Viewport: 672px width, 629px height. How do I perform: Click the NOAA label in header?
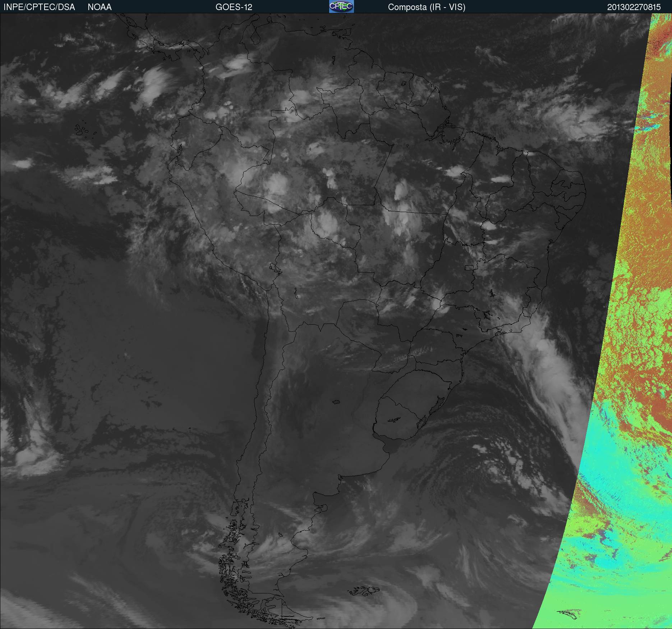pos(100,7)
